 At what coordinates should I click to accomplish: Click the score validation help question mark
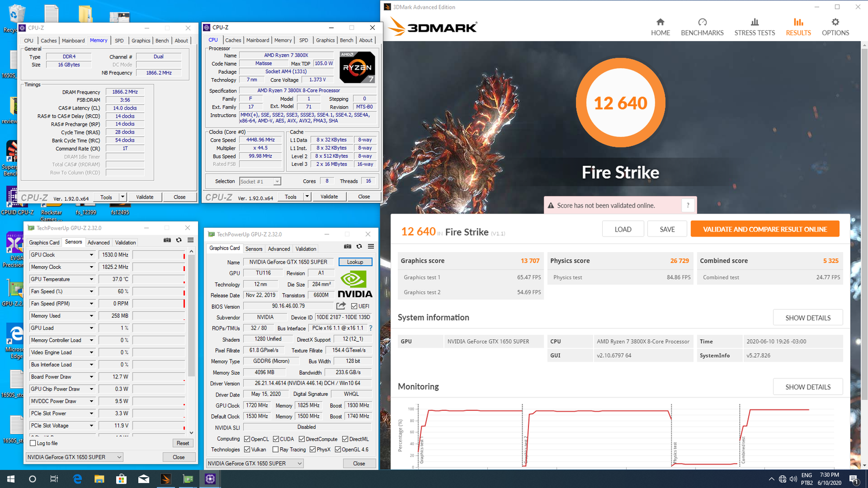[688, 205]
